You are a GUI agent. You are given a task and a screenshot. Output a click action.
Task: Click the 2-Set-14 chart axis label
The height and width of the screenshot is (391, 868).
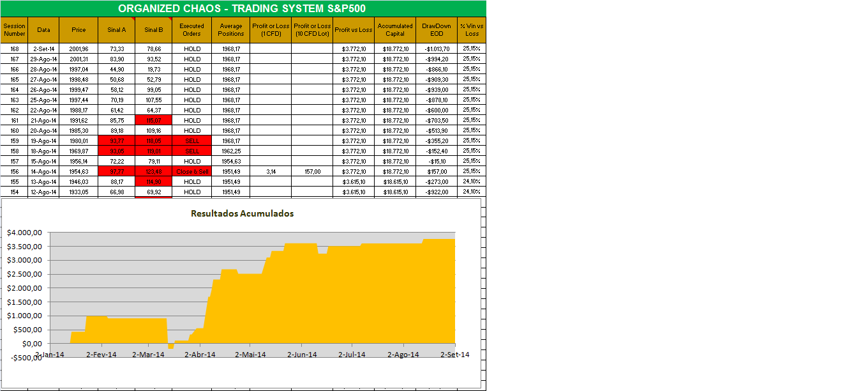(x=454, y=355)
